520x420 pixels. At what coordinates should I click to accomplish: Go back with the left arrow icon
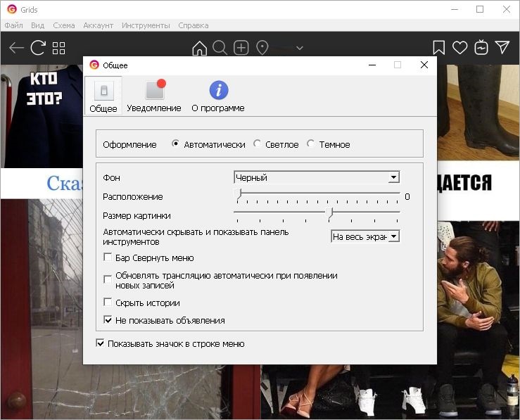tap(16, 48)
